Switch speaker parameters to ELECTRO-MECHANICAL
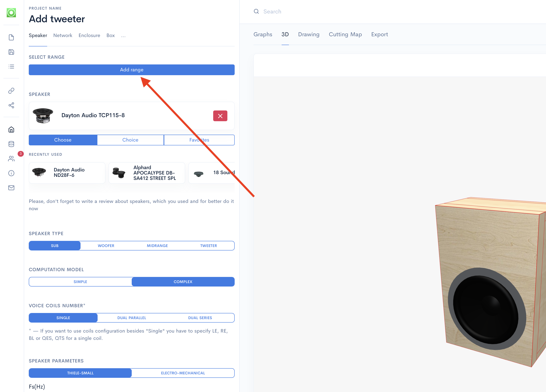This screenshot has width=546, height=392. 183,373
